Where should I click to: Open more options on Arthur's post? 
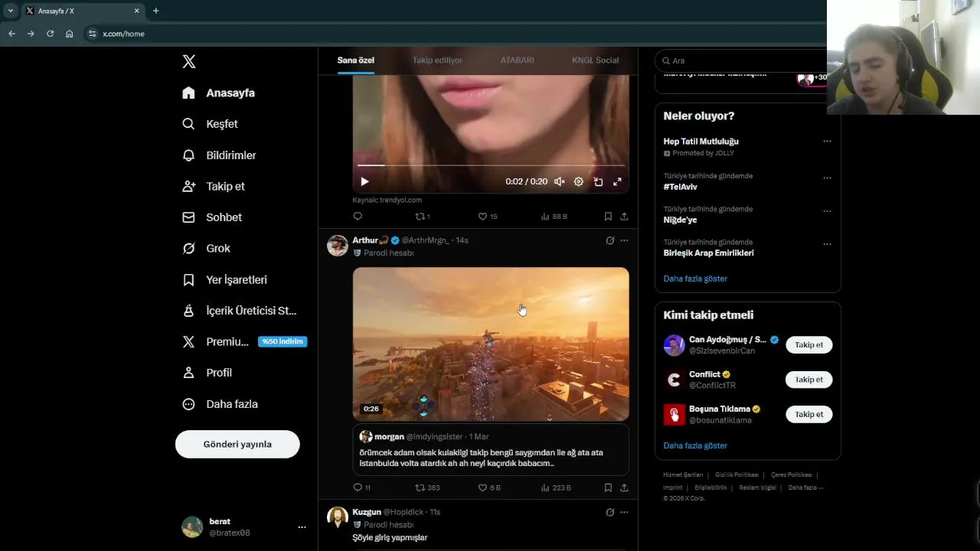[624, 240]
